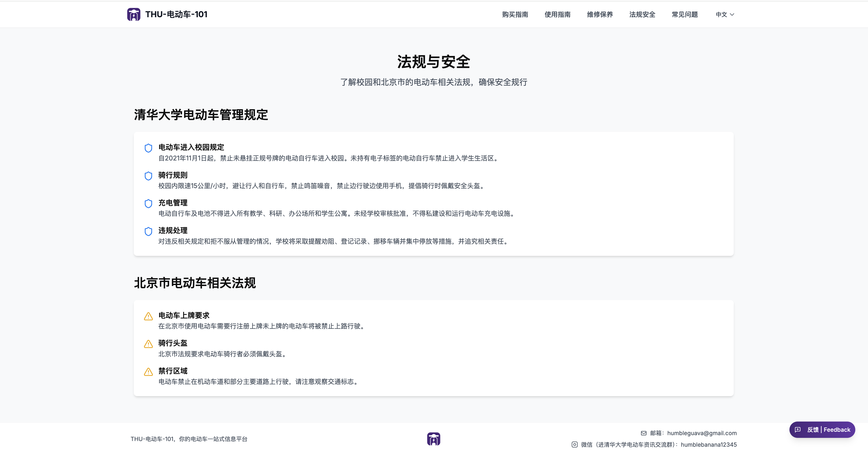
Task: Click the shield icon next to 违规处理
Action: tap(148, 231)
